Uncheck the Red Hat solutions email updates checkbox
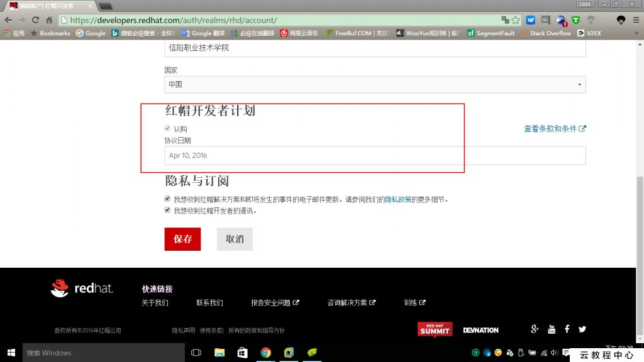644x362 pixels. coord(167,199)
